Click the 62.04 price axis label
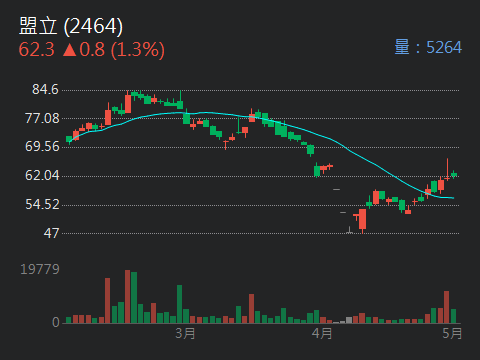 click(x=42, y=175)
